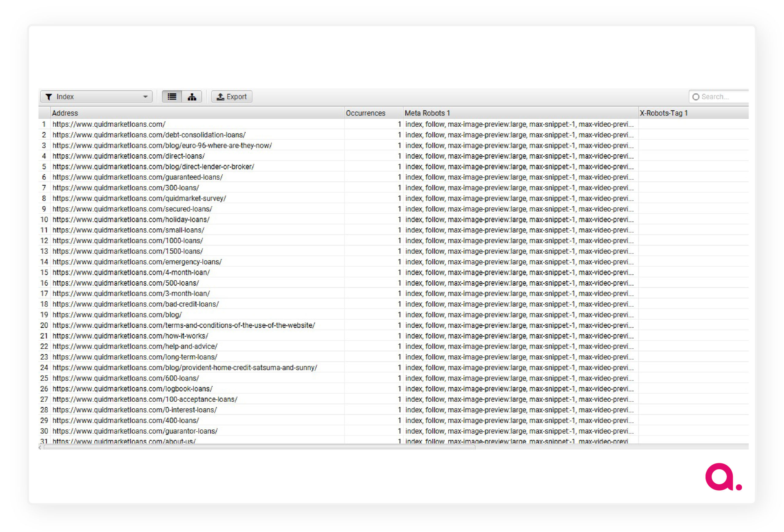The height and width of the screenshot is (532, 784).
Task: Select the holiday-loans URL
Action: (x=131, y=219)
